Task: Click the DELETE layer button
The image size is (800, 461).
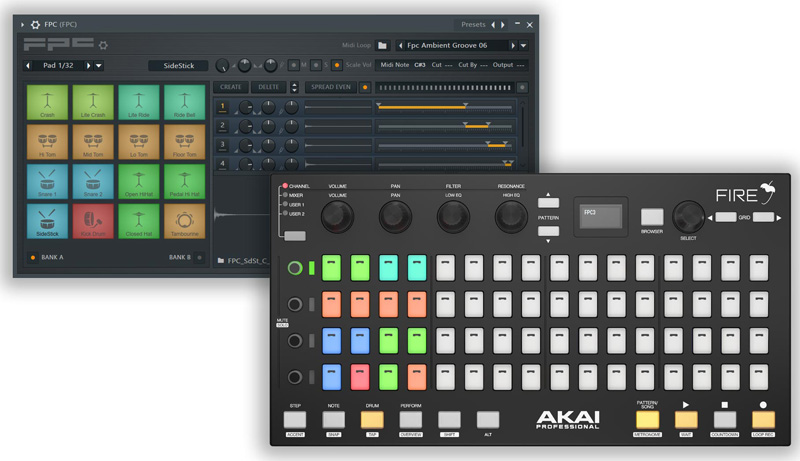Action: coord(268,87)
